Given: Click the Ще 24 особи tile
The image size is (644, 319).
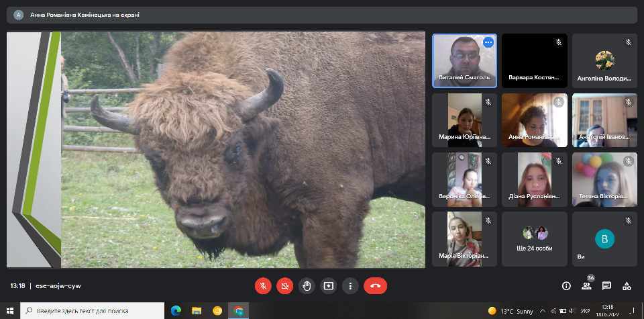Looking at the screenshot, I should pyautogui.click(x=535, y=239).
